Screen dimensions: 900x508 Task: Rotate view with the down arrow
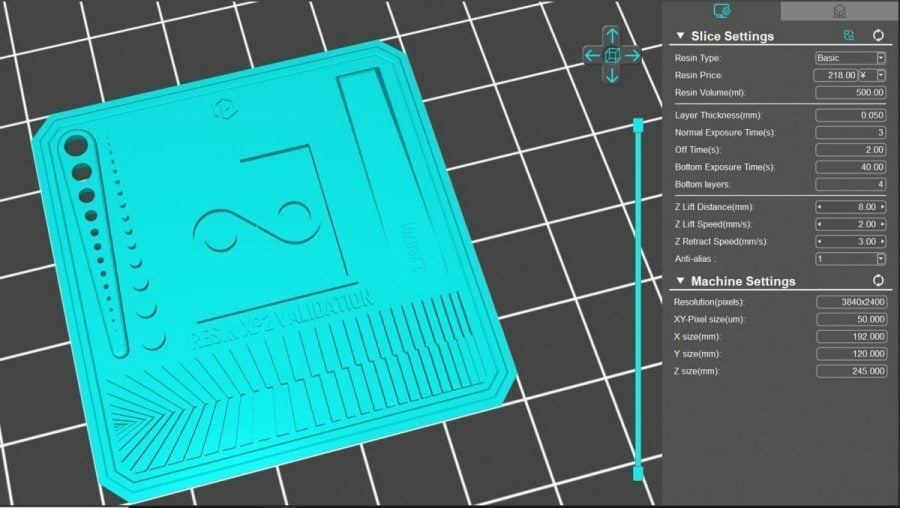tap(612, 75)
